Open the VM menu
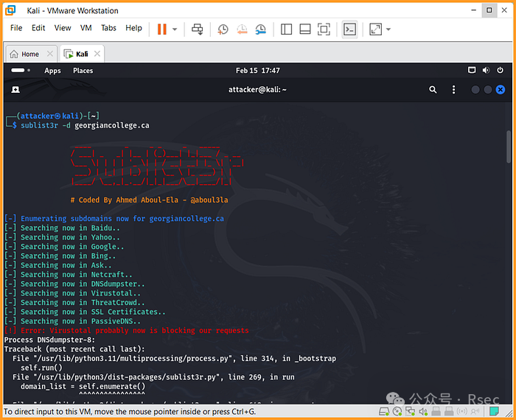The image size is (516, 420). 86,28
